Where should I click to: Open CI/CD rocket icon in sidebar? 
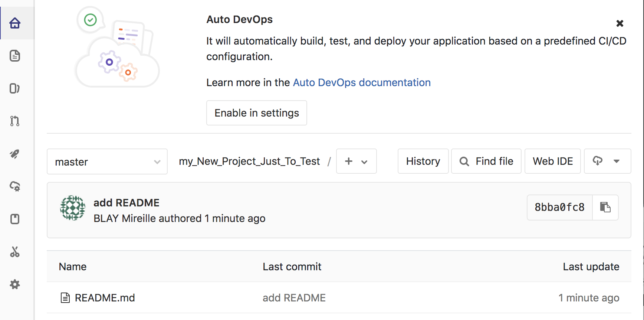[15, 154]
